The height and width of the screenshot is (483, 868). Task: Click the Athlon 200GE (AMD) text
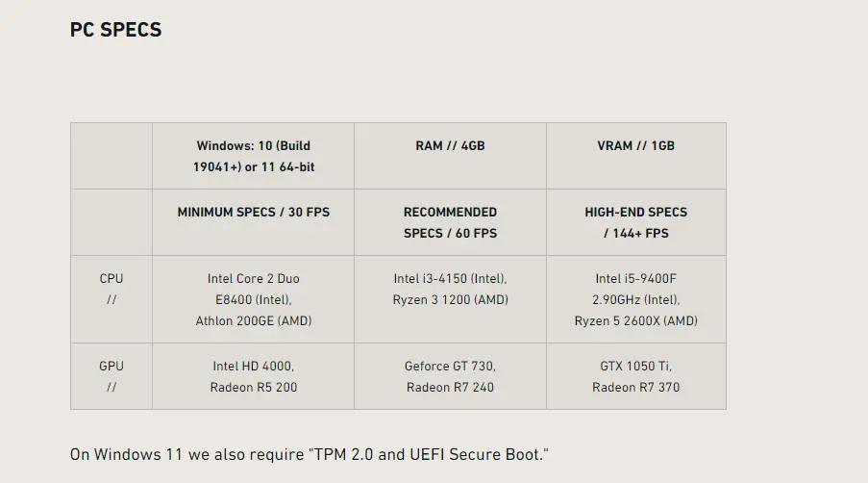[254, 320]
